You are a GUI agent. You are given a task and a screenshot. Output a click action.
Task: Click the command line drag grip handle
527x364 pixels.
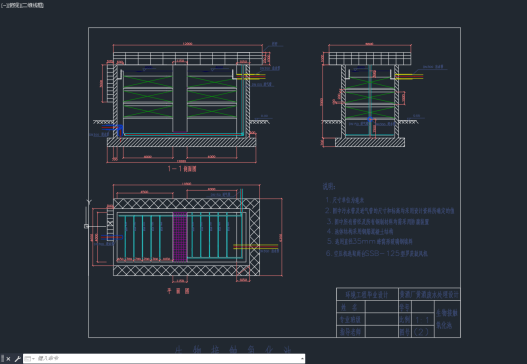[x=3, y=359]
